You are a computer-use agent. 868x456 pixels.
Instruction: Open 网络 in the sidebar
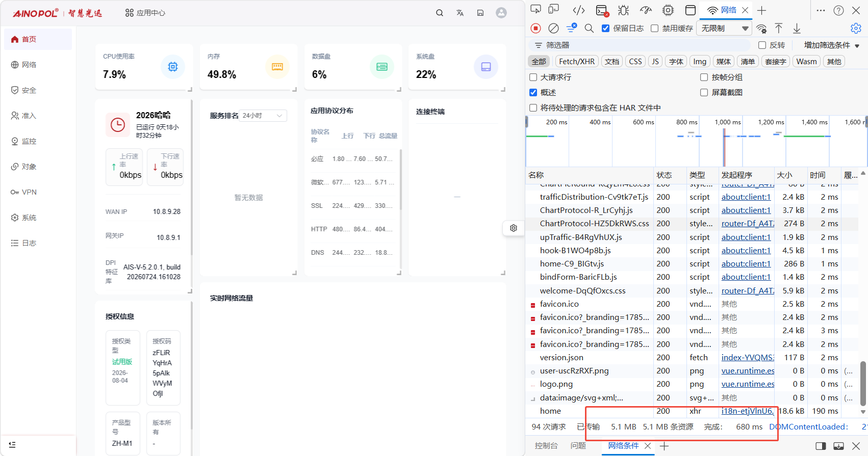point(38,65)
